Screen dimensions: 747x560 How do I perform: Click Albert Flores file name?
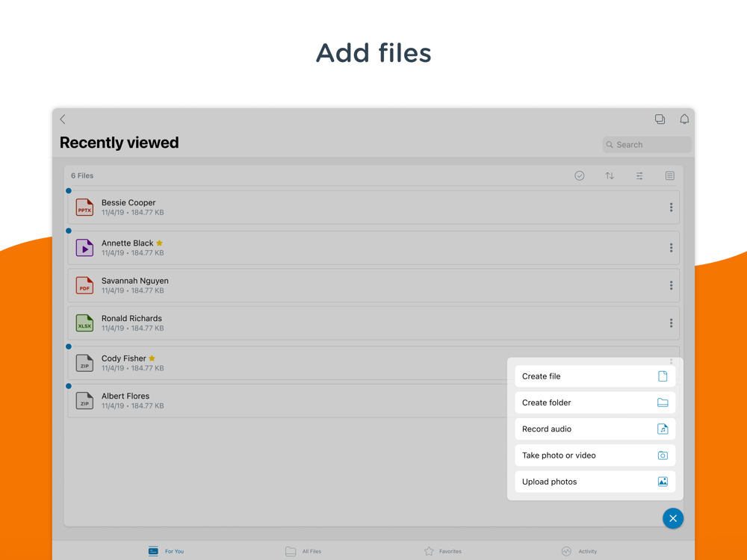(x=125, y=396)
